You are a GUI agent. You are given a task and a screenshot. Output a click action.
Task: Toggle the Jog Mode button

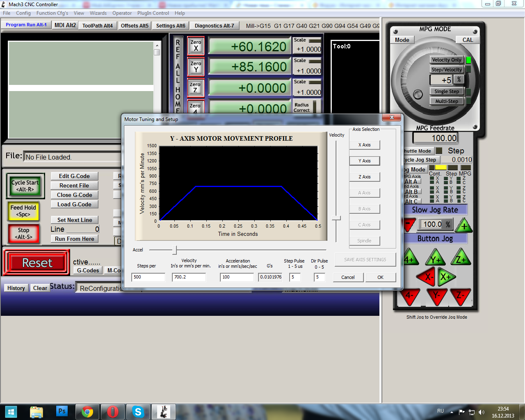tap(416, 169)
